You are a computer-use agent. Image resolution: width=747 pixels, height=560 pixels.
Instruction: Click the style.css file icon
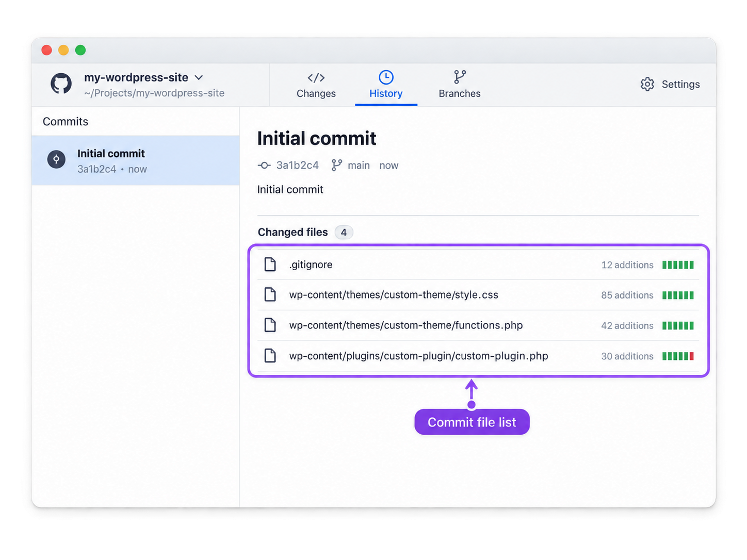pyautogui.click(x=270, y=295)
